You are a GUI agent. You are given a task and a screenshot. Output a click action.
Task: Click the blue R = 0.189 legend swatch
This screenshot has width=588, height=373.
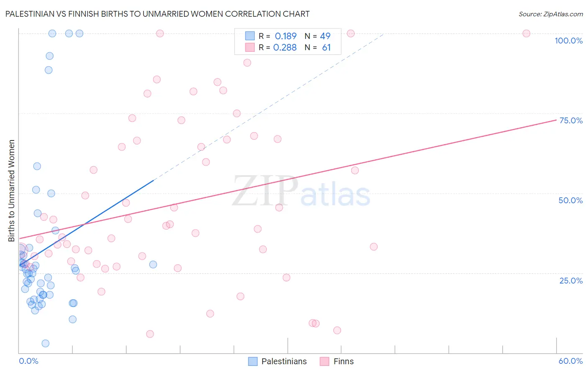[250, 36]
